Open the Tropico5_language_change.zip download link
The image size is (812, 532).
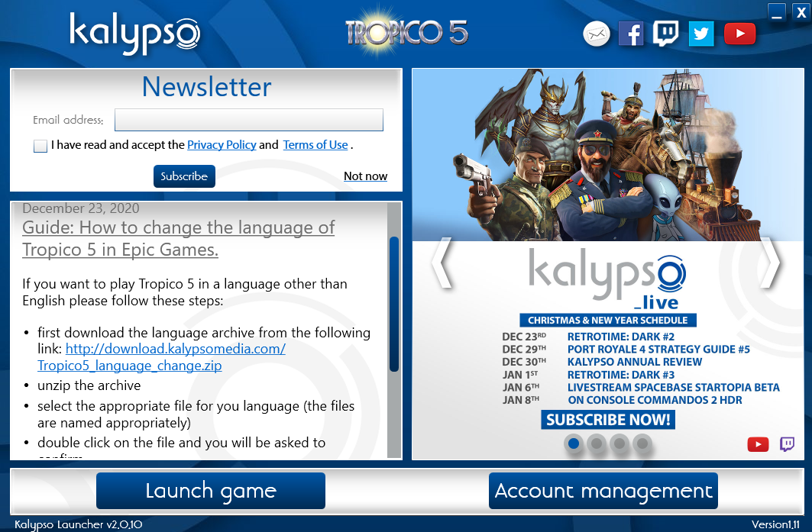click(161, 357)
